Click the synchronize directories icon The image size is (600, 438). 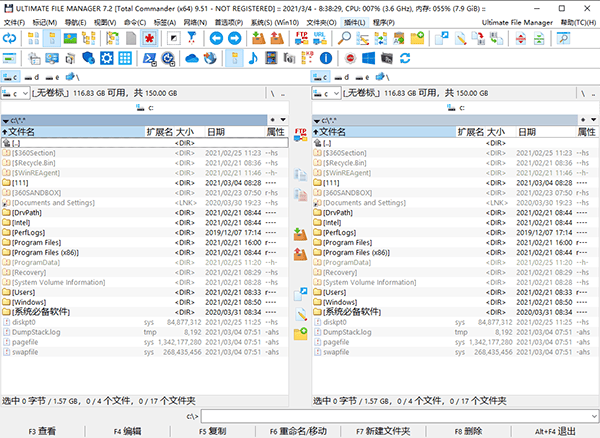point(381,38)
